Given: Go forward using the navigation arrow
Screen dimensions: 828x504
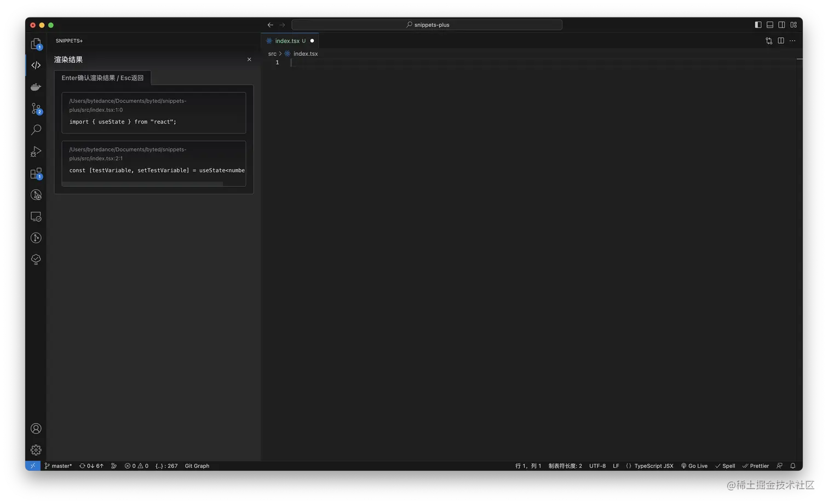Looking at the screenshot, I should [283, 25].
